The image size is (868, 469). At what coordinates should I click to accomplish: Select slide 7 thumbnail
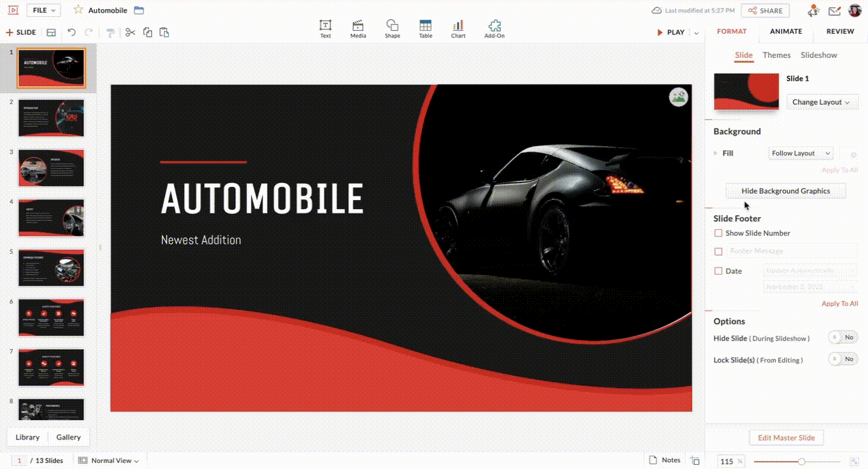pyautogui.click(x=51, y=367)
